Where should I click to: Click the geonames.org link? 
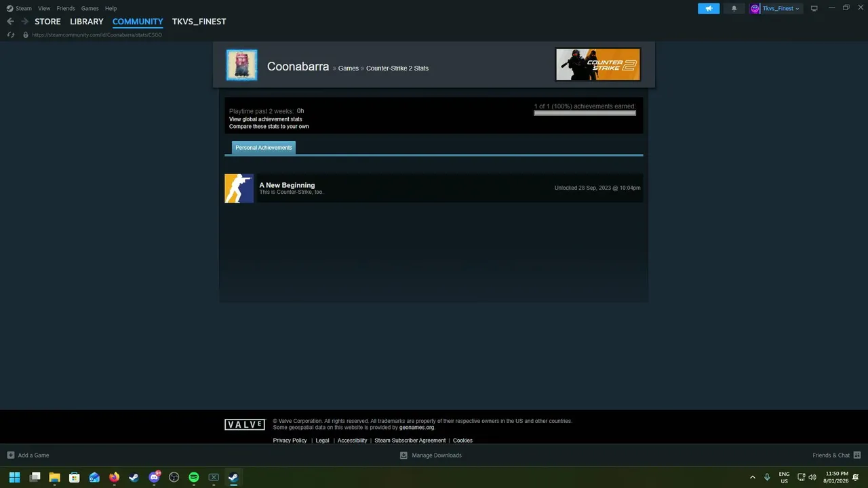tap(416, 428)
